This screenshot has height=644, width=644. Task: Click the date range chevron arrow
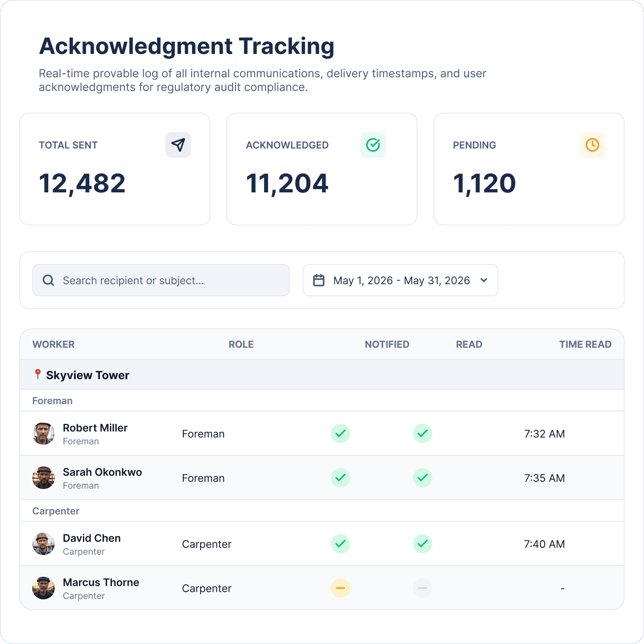[x=484, y=280]
